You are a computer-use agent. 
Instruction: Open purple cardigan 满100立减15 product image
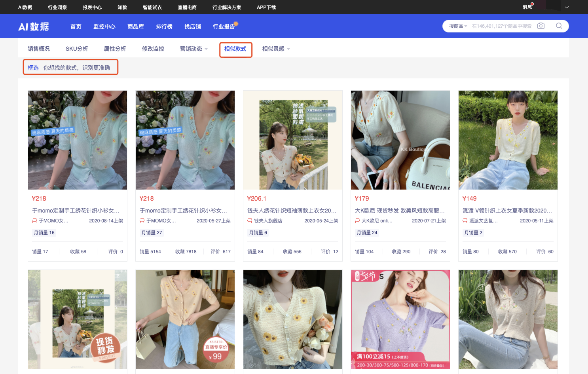(x=400, y=319)
